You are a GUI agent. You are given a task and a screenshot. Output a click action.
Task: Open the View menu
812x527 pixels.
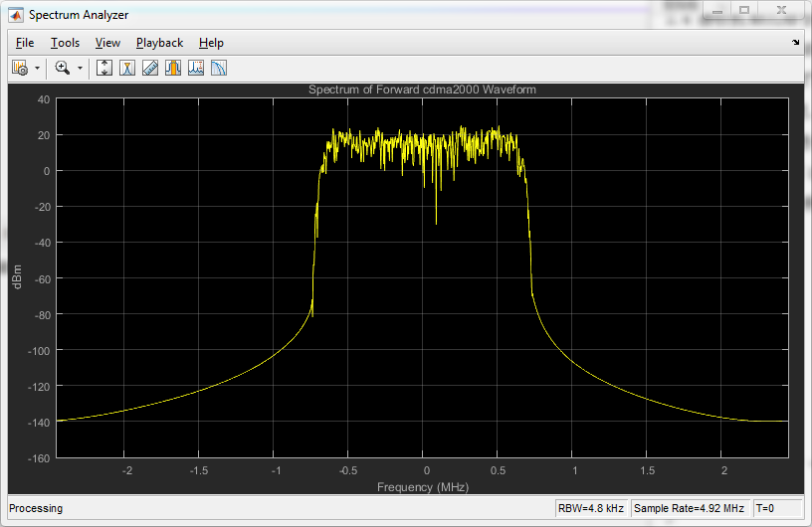(107, 43)
